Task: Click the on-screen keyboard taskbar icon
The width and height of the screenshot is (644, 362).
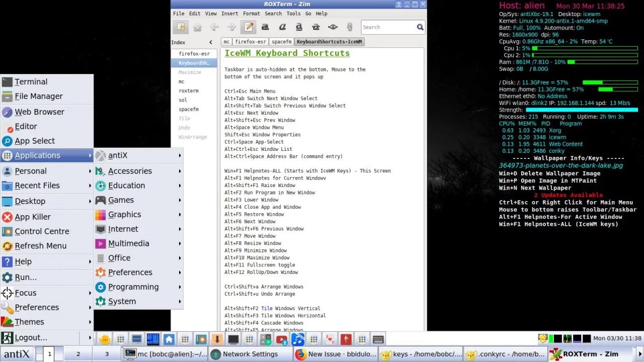Action: pyautogui.click(x=378, y=339)
